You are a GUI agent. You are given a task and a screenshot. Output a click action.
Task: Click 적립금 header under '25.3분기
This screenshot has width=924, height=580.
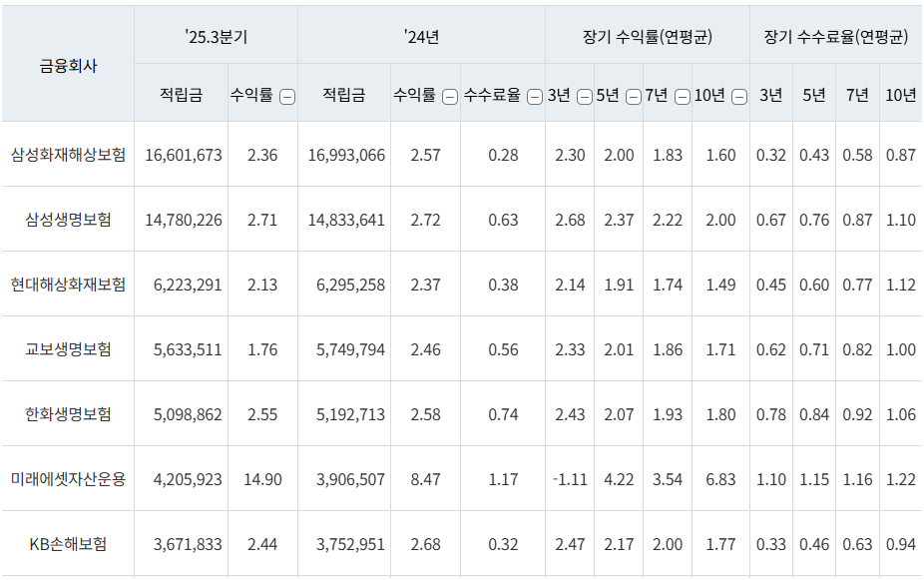click(x=181, y=95)
